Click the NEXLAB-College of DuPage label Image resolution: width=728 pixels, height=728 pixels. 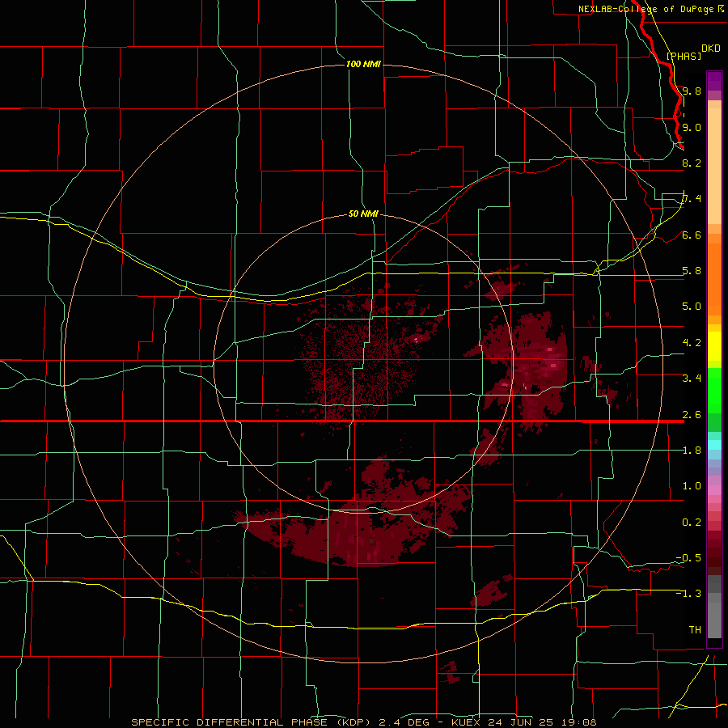pyautogui.click(x=645, y=9)
